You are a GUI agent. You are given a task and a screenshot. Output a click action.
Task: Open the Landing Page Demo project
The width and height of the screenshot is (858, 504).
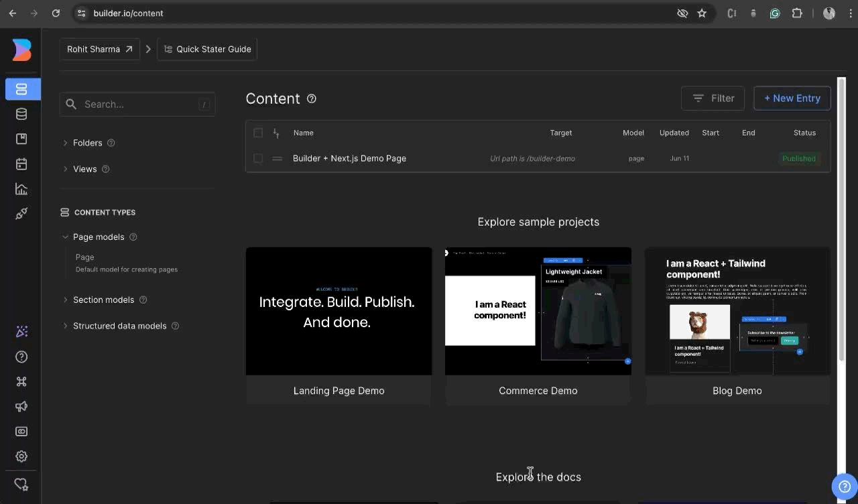click(x=339, y=326)
